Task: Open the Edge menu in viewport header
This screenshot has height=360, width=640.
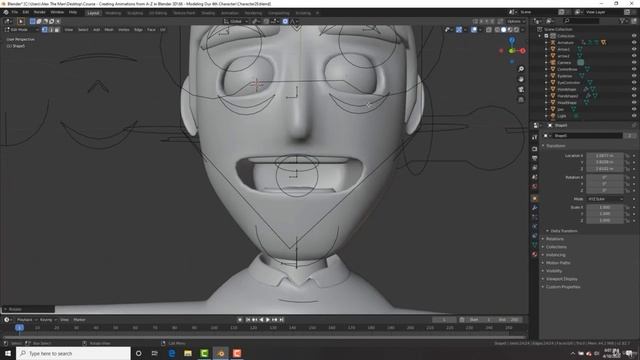Action: point(138,29)
